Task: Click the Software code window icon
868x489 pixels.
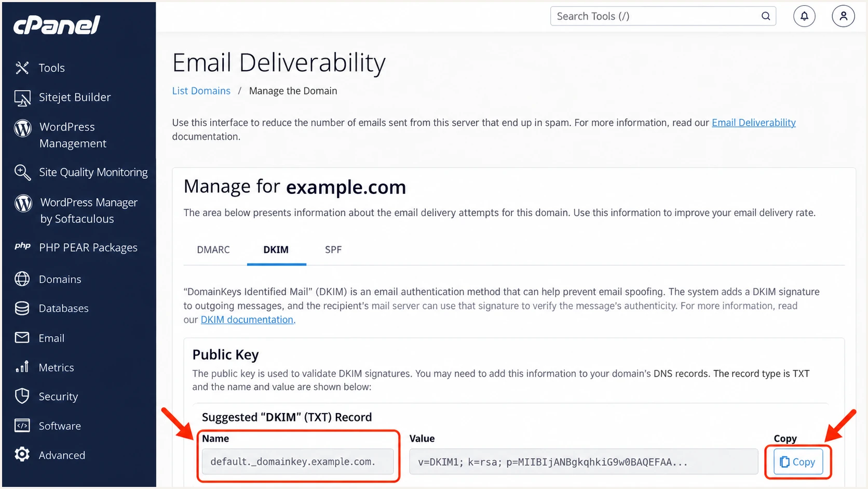Action: (22, 426)
